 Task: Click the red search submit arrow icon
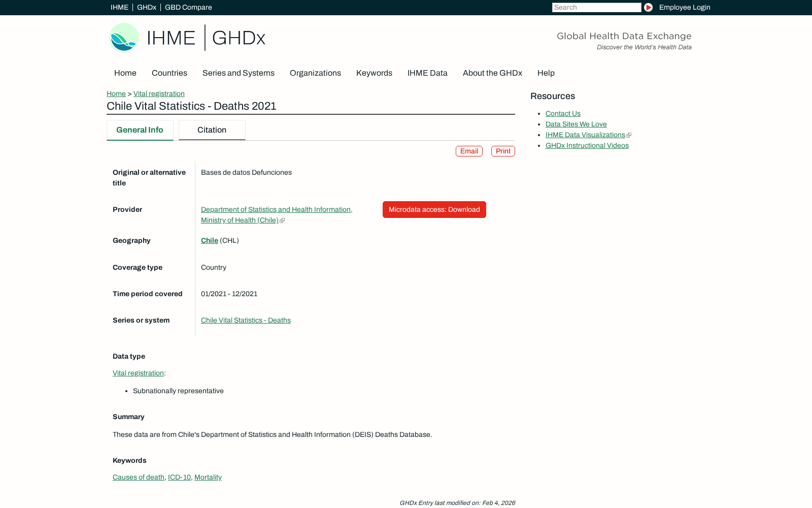648,7
